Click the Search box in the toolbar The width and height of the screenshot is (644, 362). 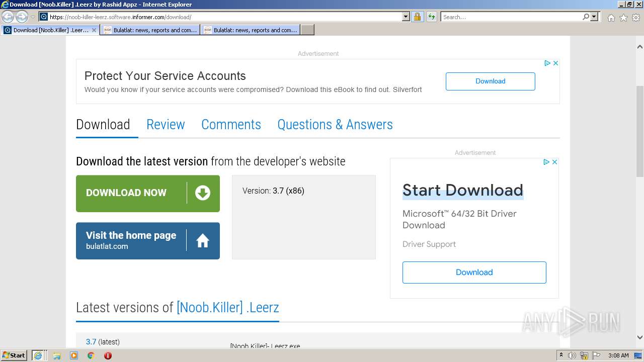tap(511, 17)
